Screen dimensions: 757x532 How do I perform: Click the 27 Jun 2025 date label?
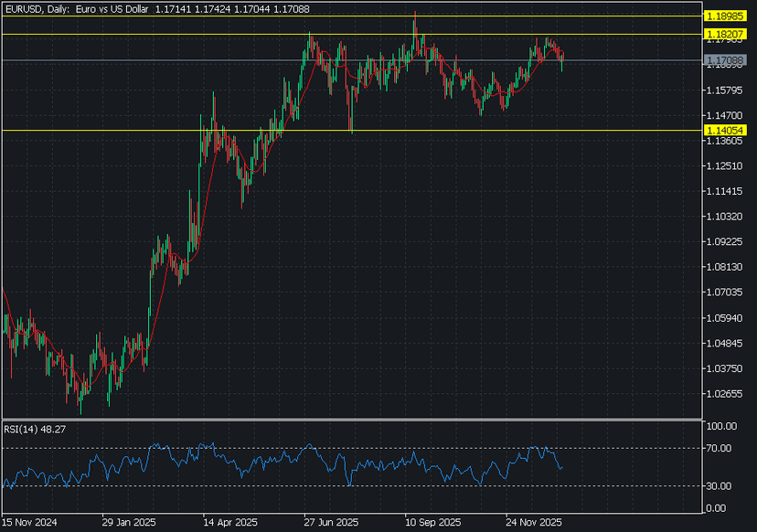tap(331, 524)
